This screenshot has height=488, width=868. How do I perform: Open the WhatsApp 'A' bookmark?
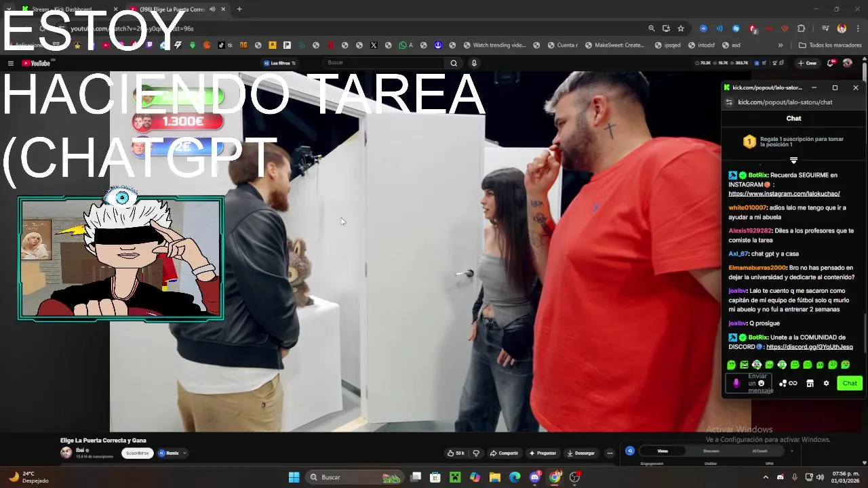click(406, 45)
